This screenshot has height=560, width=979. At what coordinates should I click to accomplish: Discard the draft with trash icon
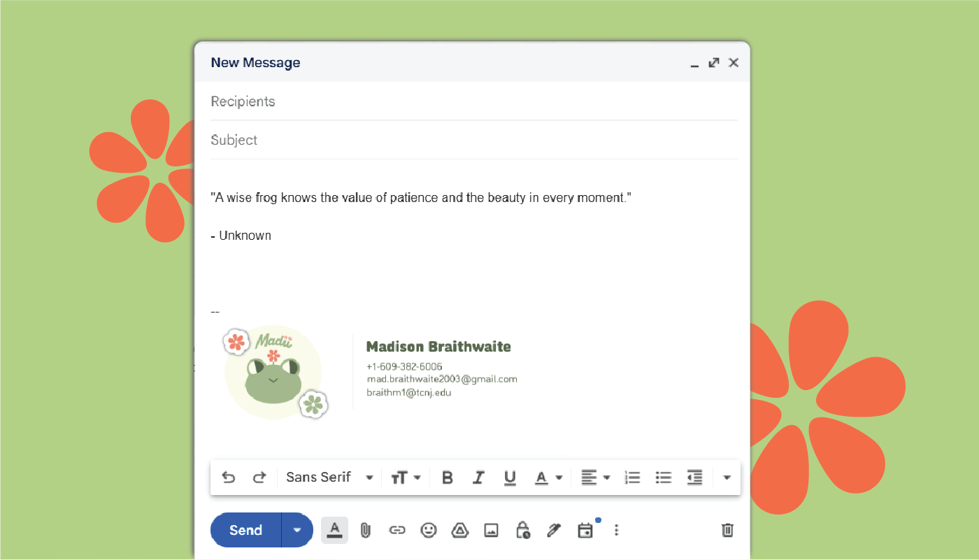click(x=727, y=530)
